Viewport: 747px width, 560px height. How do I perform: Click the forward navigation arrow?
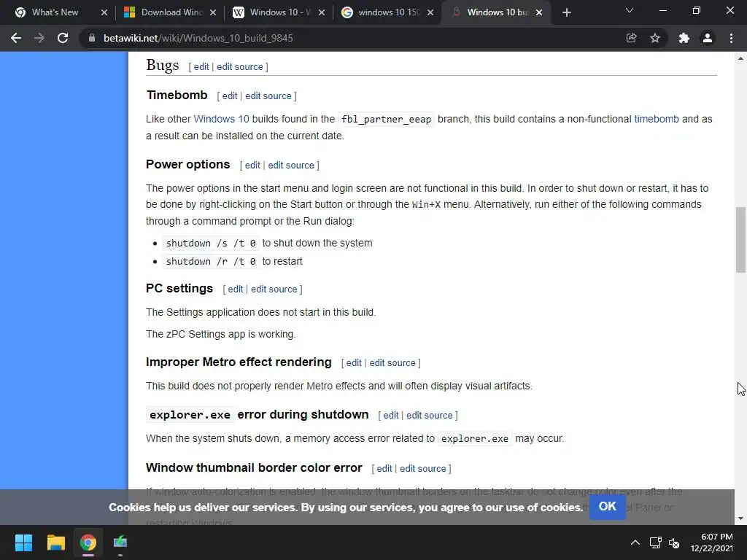39,38
